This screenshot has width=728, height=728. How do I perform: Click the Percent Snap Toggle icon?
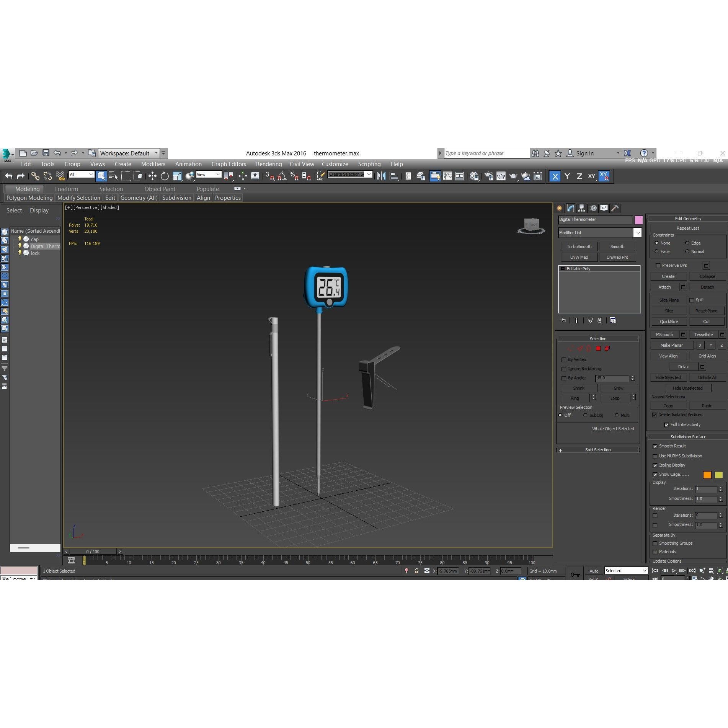pyautogui.click(x=294, y=176)
